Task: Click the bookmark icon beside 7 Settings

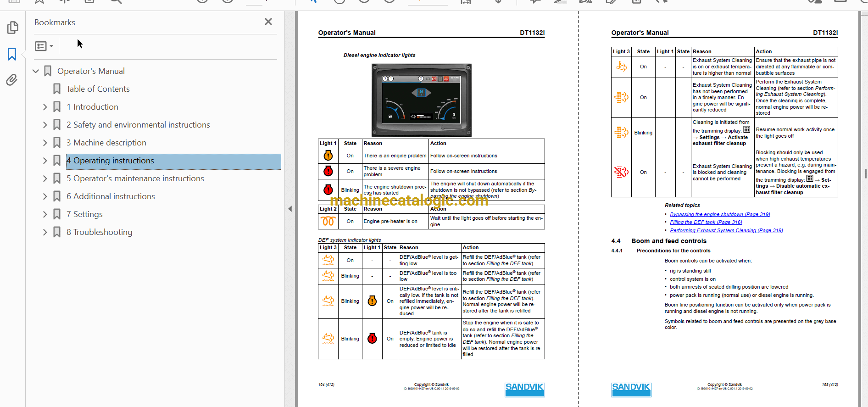Action: 57,214
